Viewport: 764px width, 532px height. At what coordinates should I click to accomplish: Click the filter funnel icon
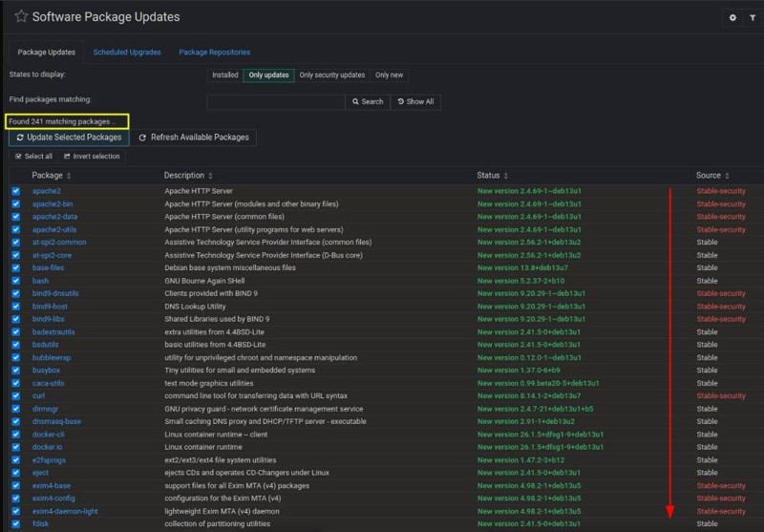coord(753,17)
